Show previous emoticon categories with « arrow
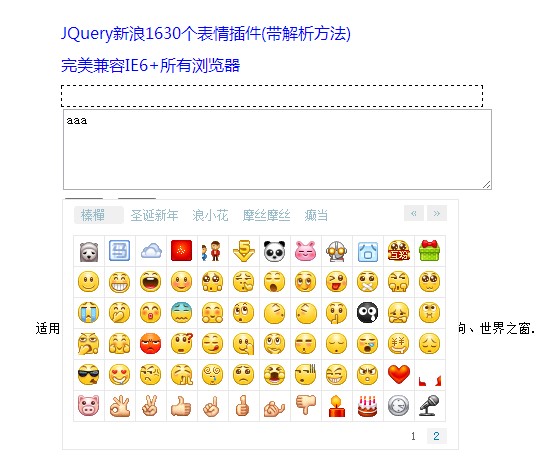 pyautogui.click(x=414, y=213)
